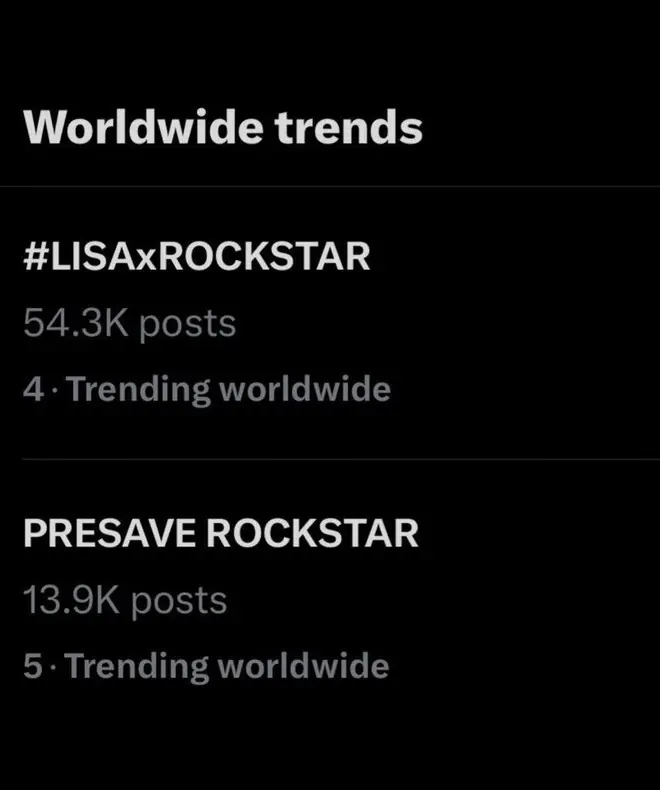Select the rank 5 Trending worldwide label
Image resolution: width=660 pixels, height=790 pixels.
[206, 666]
